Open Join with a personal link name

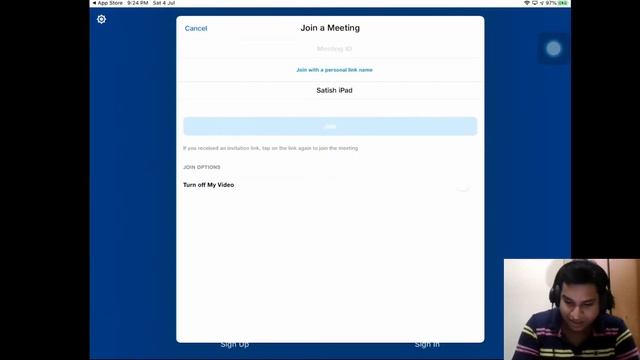click(334, 70)
